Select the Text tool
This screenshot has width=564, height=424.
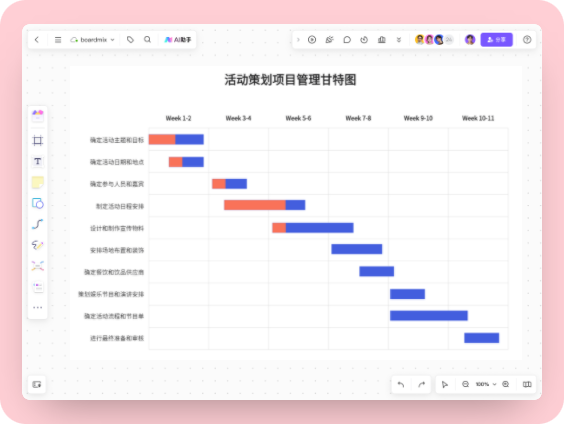point(38,161)
